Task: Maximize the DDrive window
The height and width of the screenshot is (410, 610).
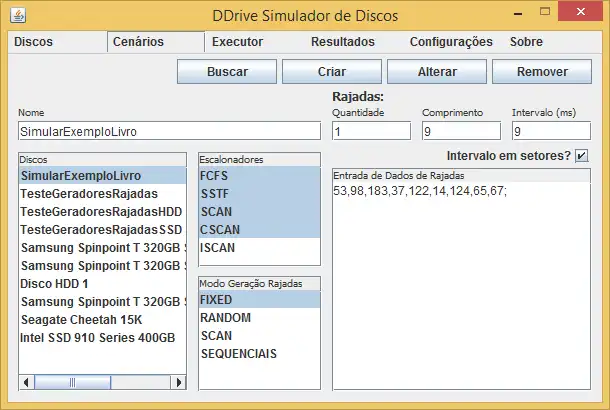Action: coord(545,12)
